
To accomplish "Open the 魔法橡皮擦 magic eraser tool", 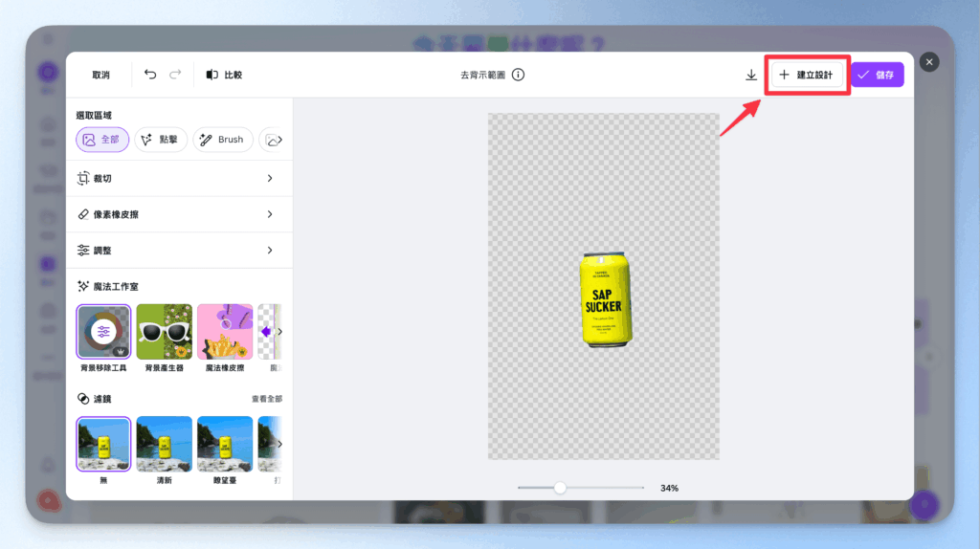I will point(225,331).
